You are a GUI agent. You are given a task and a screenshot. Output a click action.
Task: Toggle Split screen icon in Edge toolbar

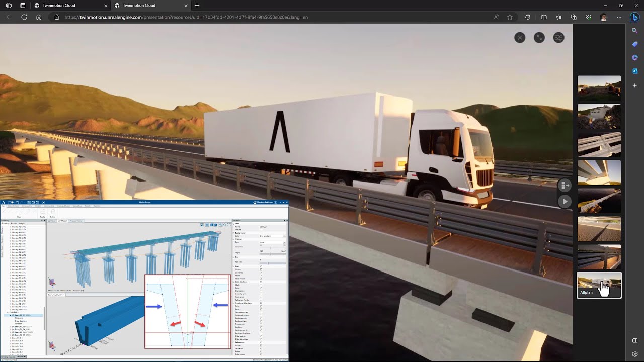[544, 17]
